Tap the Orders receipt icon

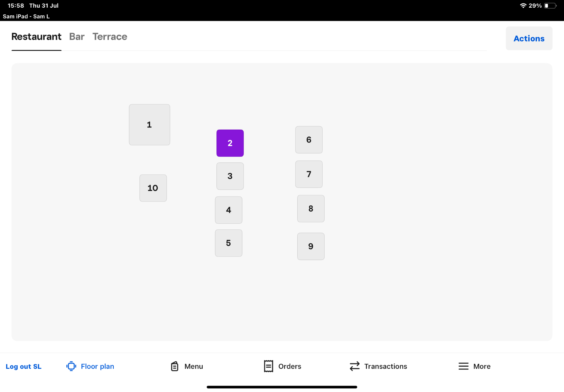click(268, 366)
